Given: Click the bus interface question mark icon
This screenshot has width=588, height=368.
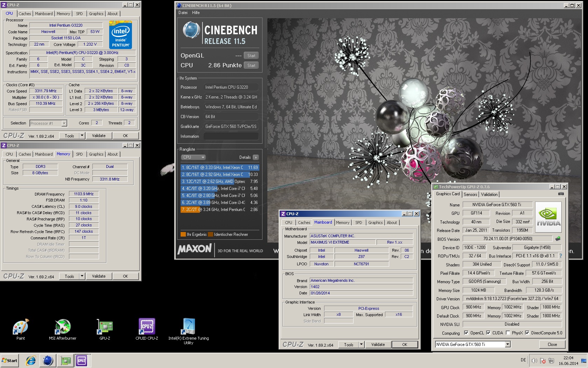Looking at the screenshot, I should [x=560, y=256].
